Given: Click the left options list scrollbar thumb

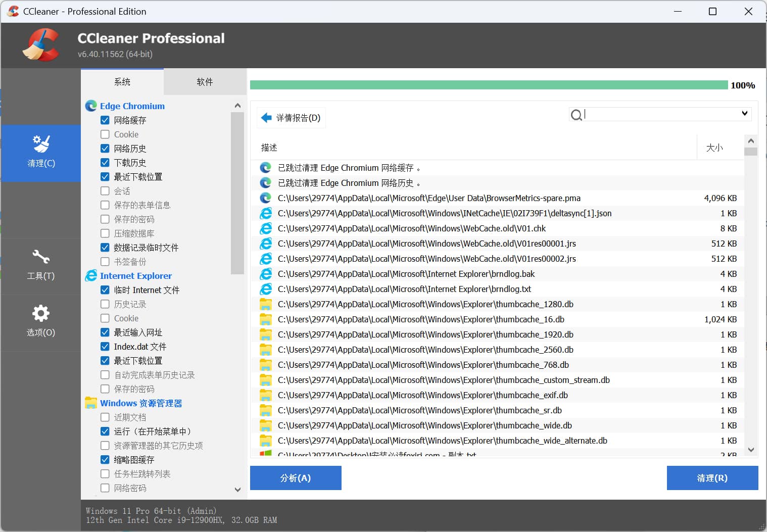Looking at the screenshot, I should (237, 193).
